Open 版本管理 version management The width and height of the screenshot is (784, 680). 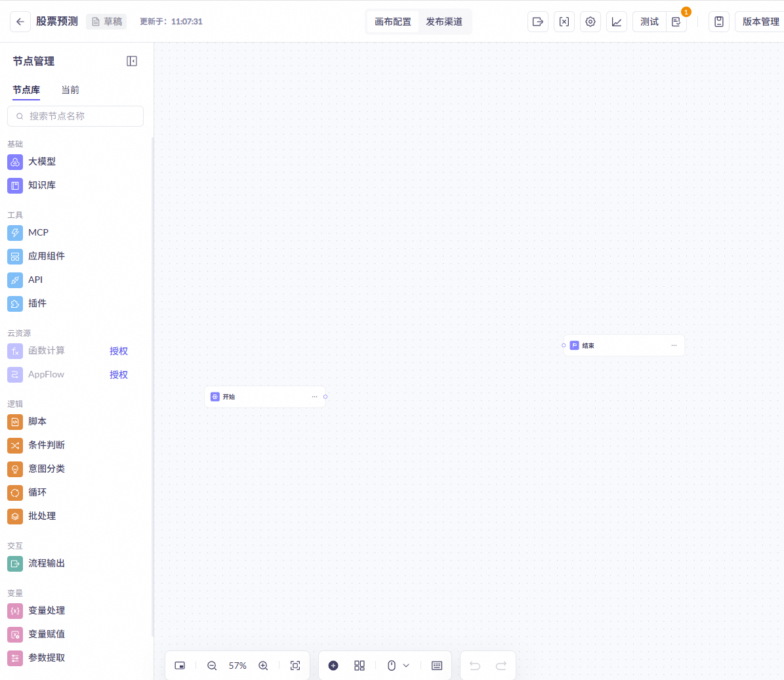tap(760, 22)
